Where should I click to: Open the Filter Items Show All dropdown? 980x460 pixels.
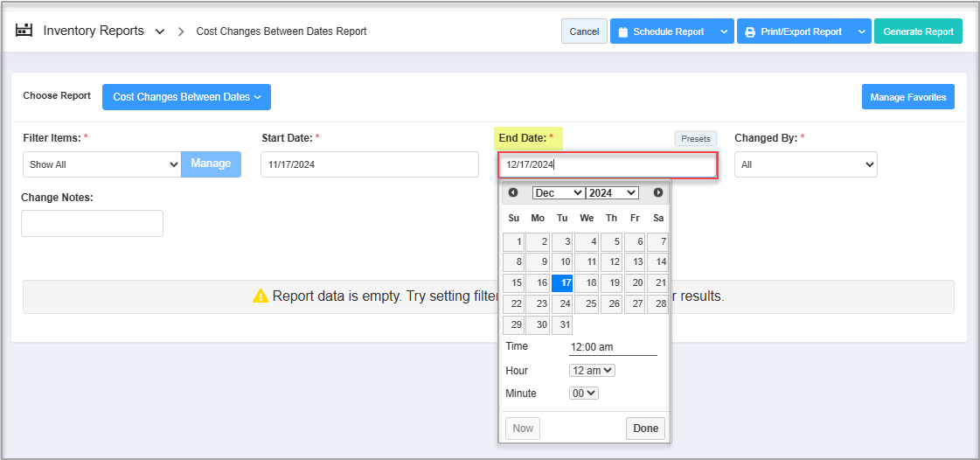pos(101,164)
